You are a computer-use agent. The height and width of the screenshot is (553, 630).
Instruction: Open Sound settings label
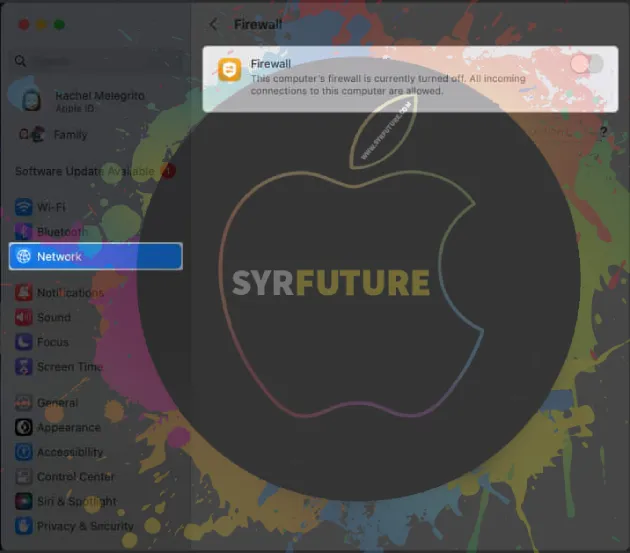[54, 317]
